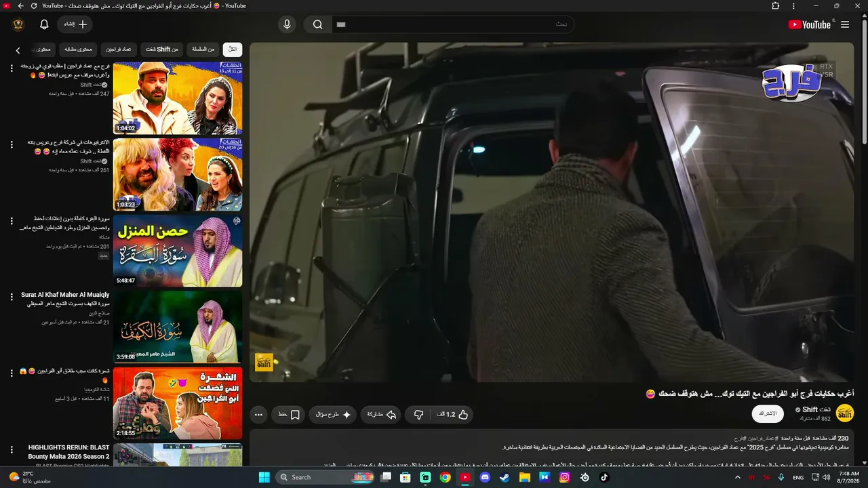This screenshot has height=488, width=868.
Task: Open the Windows Start menu
Action: (264, 477)
